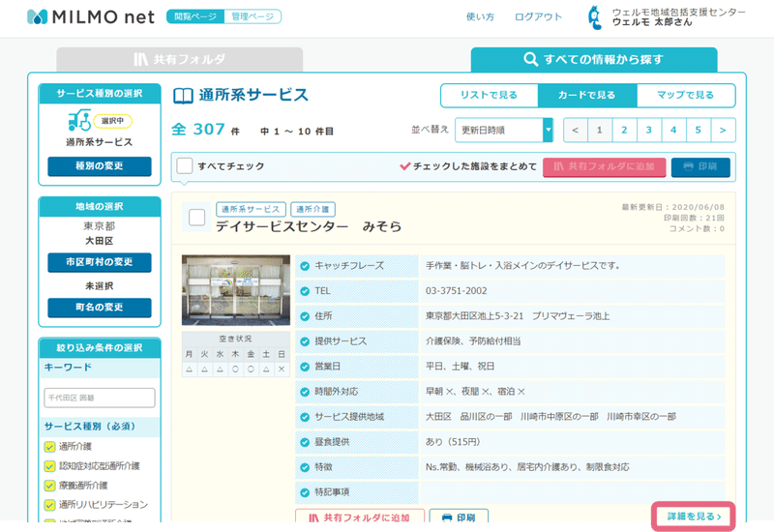Click the 市区町村の変更 button
This screenshot has width=774, height=532.
[100, 262]
